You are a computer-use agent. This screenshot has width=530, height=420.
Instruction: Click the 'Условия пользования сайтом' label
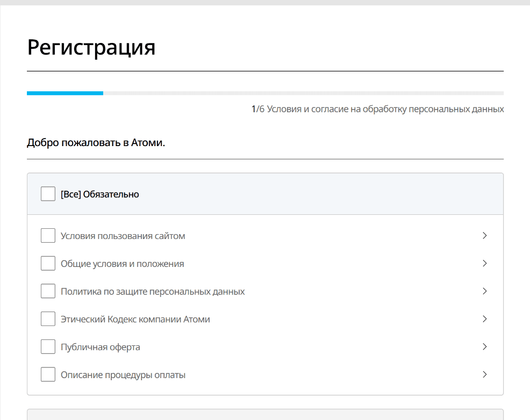(x=123, y=236)
